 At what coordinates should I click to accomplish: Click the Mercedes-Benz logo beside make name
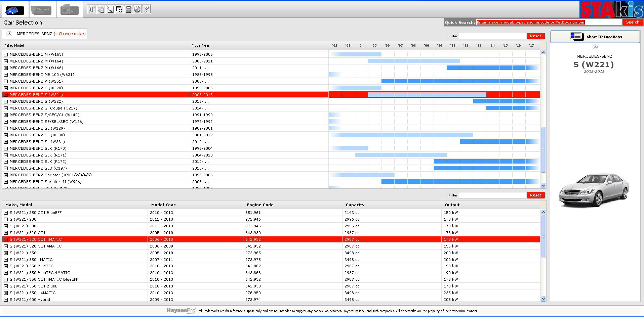9,34
